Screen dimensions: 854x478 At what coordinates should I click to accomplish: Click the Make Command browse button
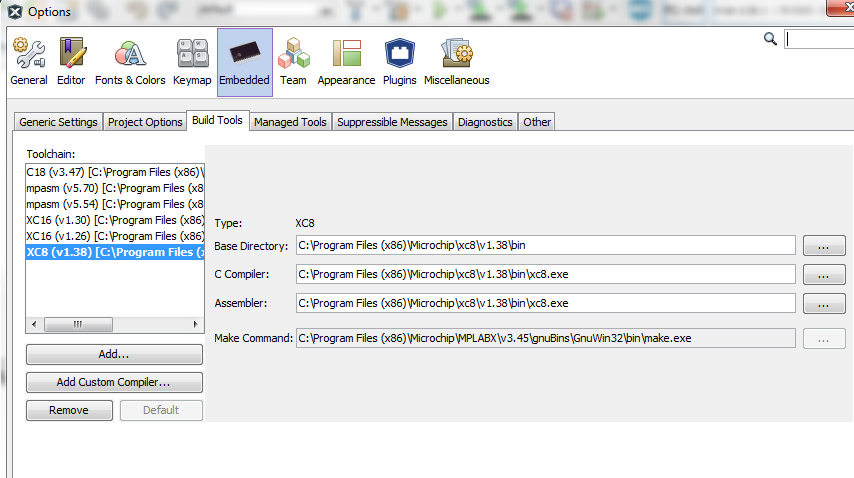point(824,339)
